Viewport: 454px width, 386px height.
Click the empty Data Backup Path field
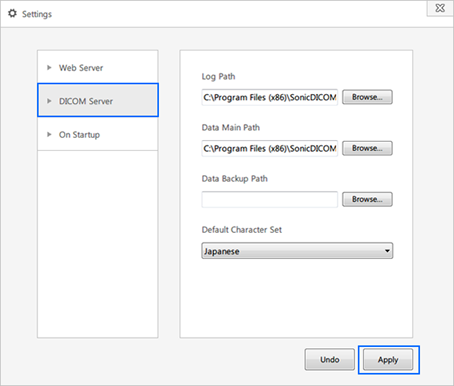[269, 199]
